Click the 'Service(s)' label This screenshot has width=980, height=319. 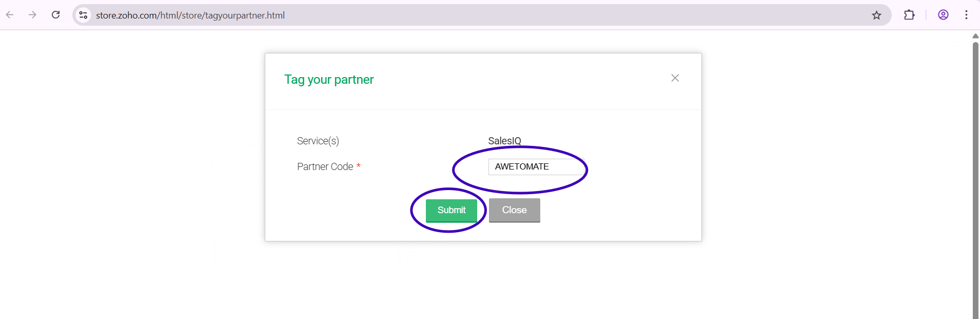(318, 141)
